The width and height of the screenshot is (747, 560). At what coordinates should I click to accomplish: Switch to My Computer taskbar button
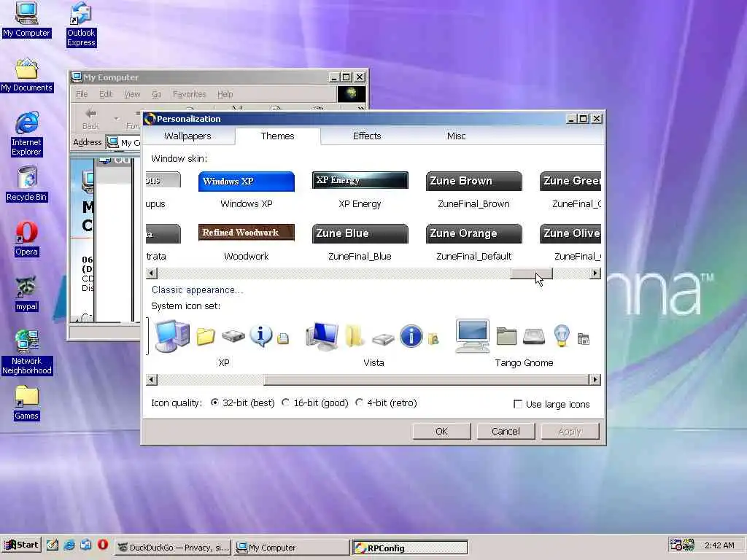point(292,547)
